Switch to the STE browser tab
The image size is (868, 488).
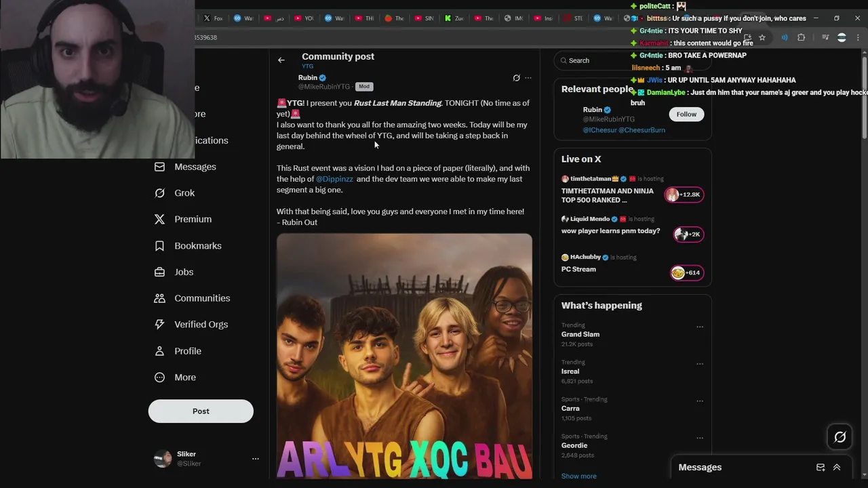click(x=573, y=18)
